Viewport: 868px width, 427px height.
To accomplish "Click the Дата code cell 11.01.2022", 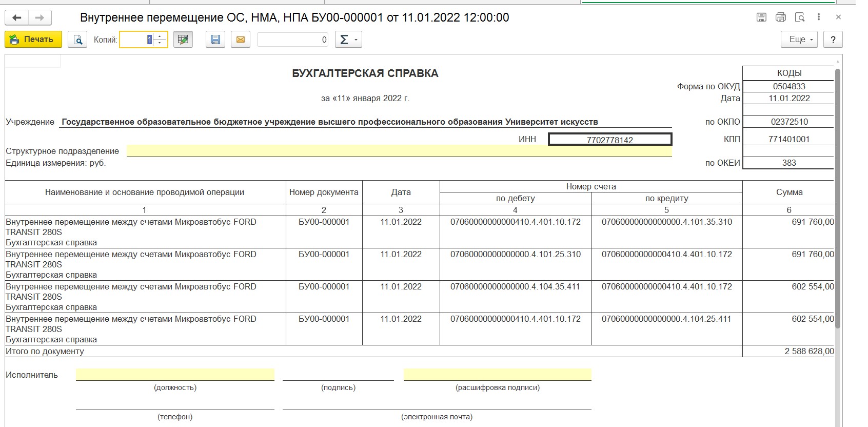I will 789,98.
